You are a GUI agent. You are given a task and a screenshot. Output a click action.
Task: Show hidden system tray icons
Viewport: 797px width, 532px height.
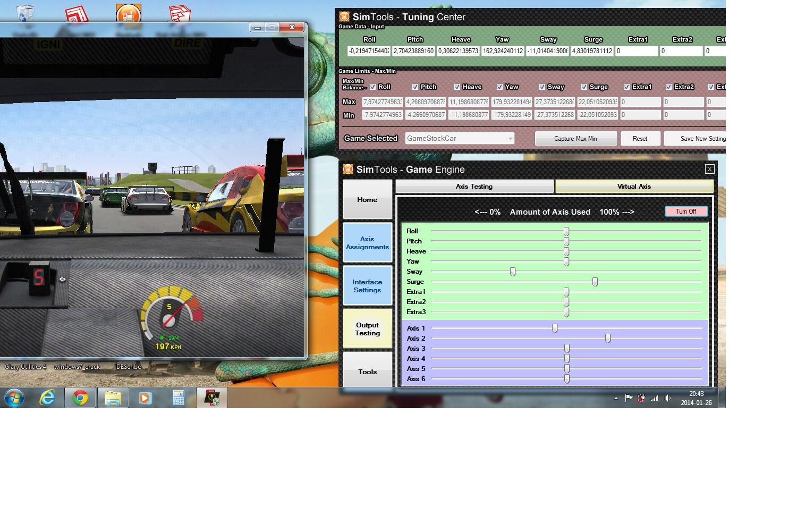[616, 398]
